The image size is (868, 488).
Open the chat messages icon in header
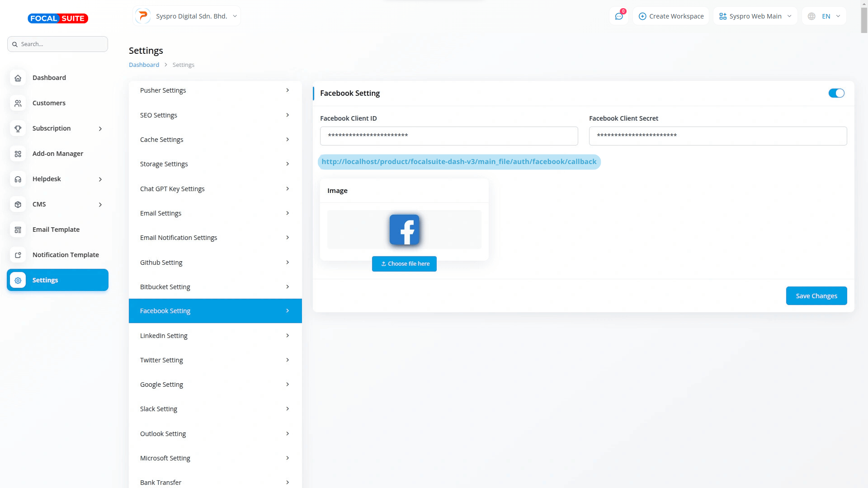pyautogui.click(x=619, y=16)
